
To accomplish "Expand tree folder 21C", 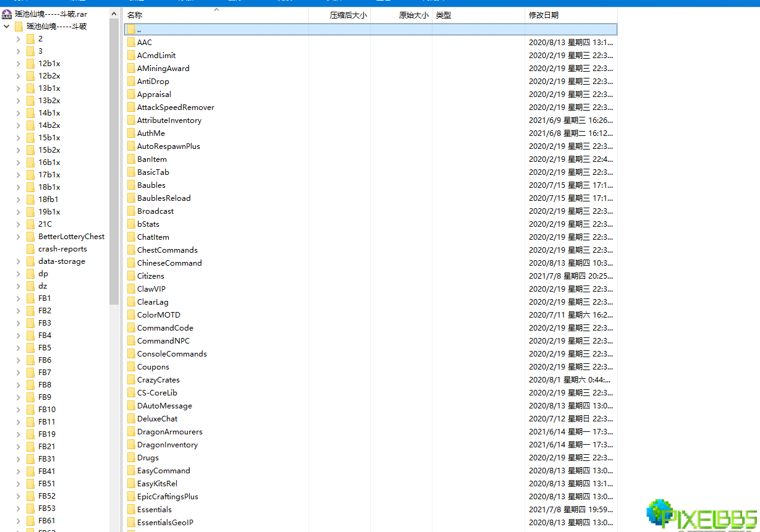I will point(19,224).
